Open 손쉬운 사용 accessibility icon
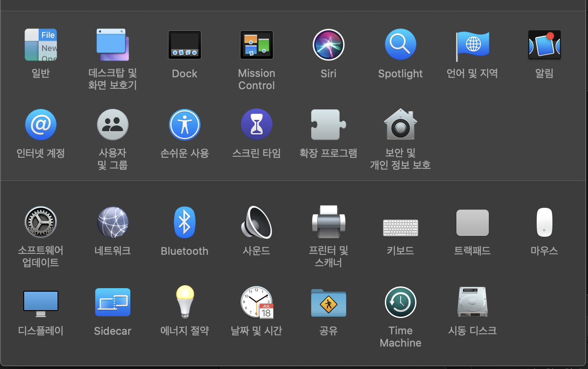Viewport: 588px width, 369px height. 185,125
